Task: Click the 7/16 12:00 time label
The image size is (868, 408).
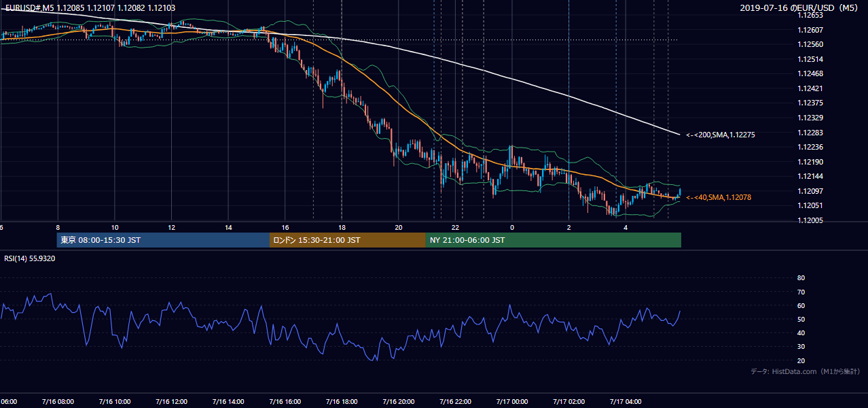Action: click(x=171, y=401)
